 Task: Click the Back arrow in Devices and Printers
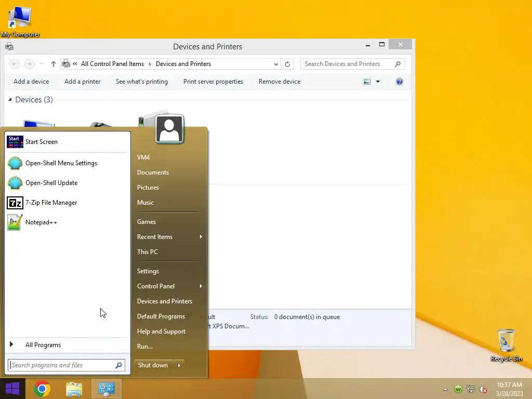tap(14, 64)
